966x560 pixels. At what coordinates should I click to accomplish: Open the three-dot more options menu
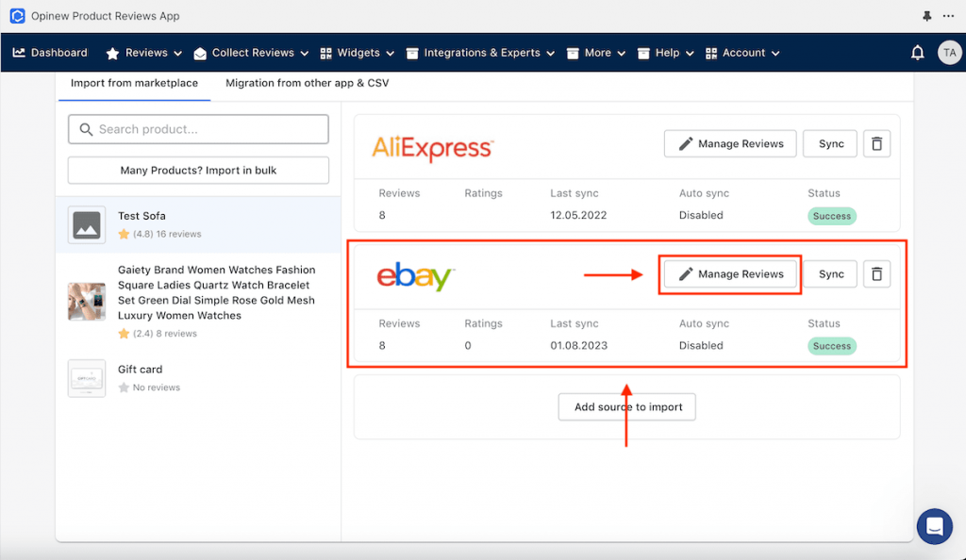[948, 16]
